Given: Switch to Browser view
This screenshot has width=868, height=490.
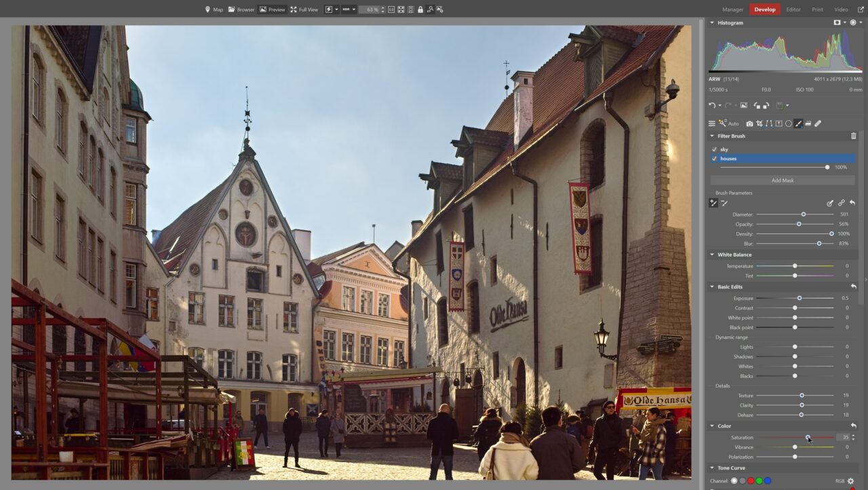Looking at the screenshot, I should tap(241, 10).
